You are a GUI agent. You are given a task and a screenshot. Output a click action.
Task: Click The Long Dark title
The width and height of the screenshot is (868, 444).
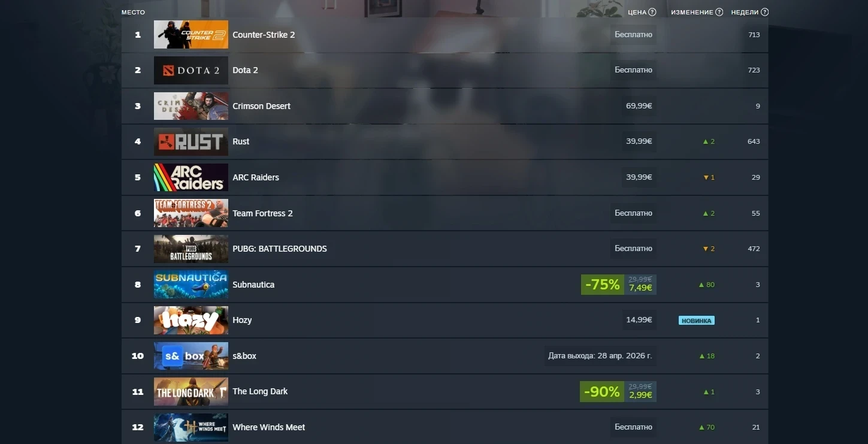tap(260, 391)
